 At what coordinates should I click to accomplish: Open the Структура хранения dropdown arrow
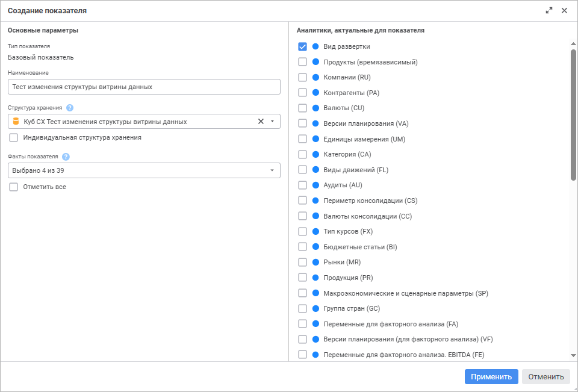coord(272,122)
